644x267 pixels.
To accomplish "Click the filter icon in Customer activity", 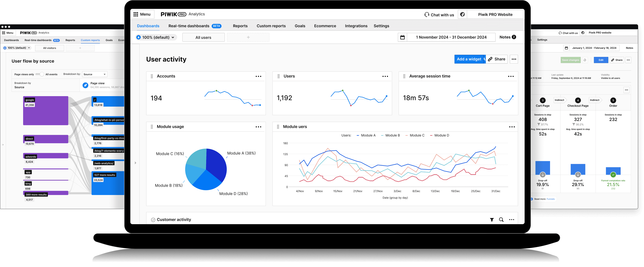I will pyautogui.click(x=491, y=220).
